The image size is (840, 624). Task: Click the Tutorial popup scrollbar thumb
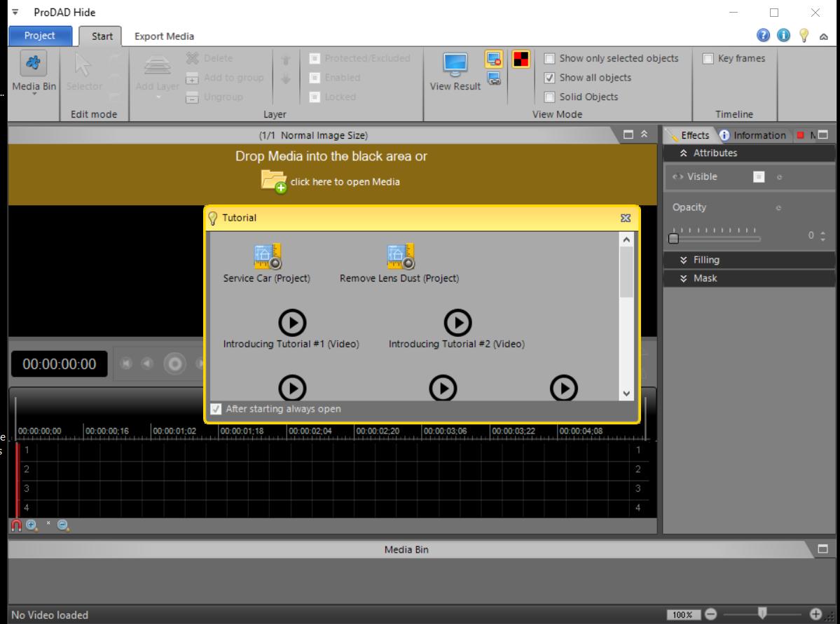626,272
